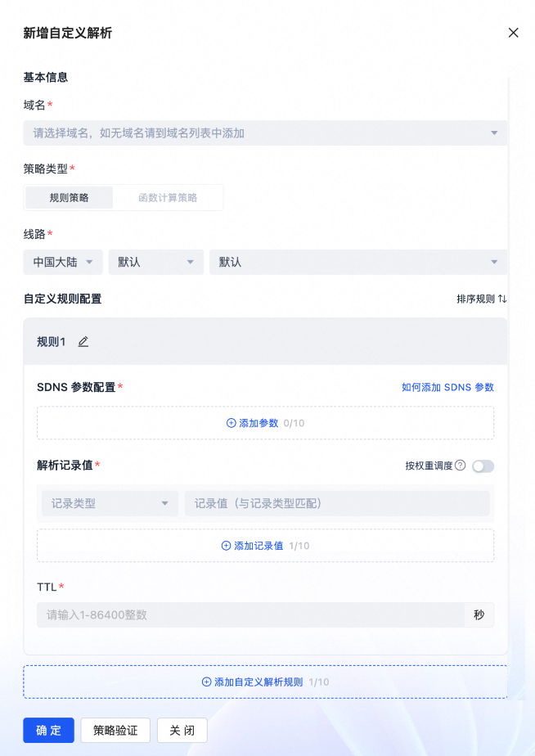
Task: Click the 秒 unit label beside TTL
Action: (479, 614)
